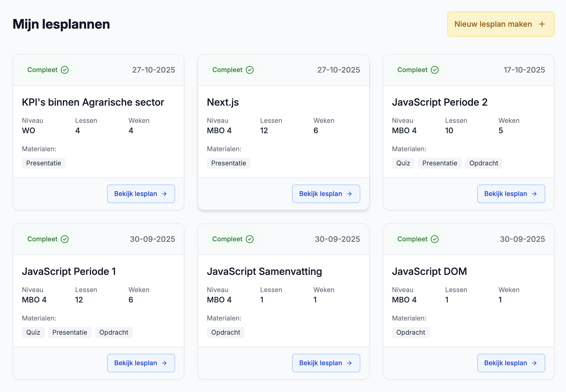Click checkmark icon on JavaScript Periode 2 card
The image size is (566, 392).
pos(435,70)
